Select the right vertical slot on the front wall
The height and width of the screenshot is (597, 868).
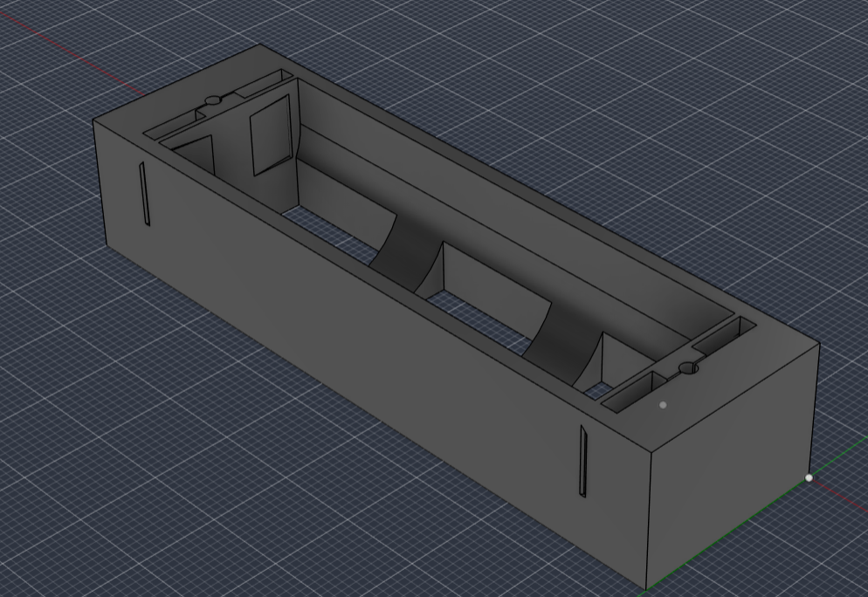tap(583, 461)
